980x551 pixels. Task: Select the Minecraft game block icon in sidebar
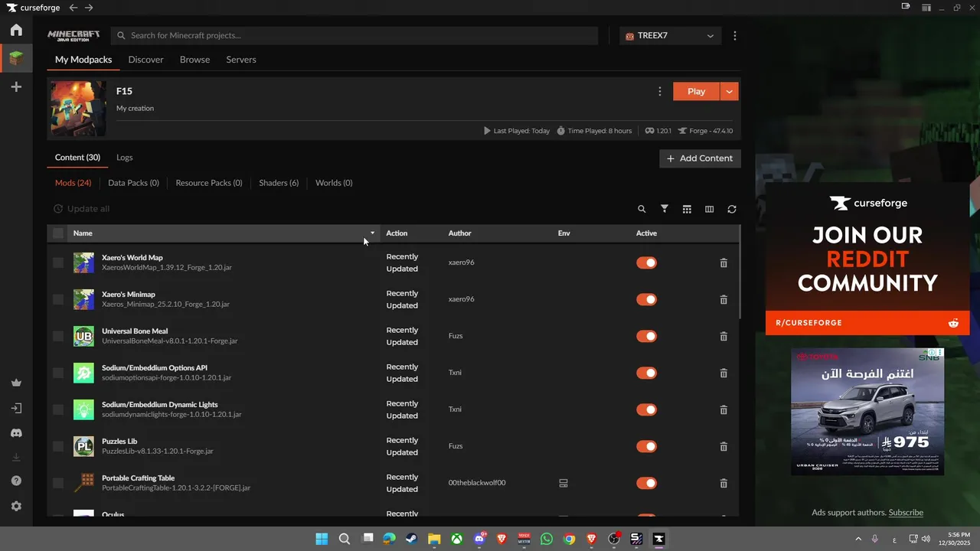16,58
